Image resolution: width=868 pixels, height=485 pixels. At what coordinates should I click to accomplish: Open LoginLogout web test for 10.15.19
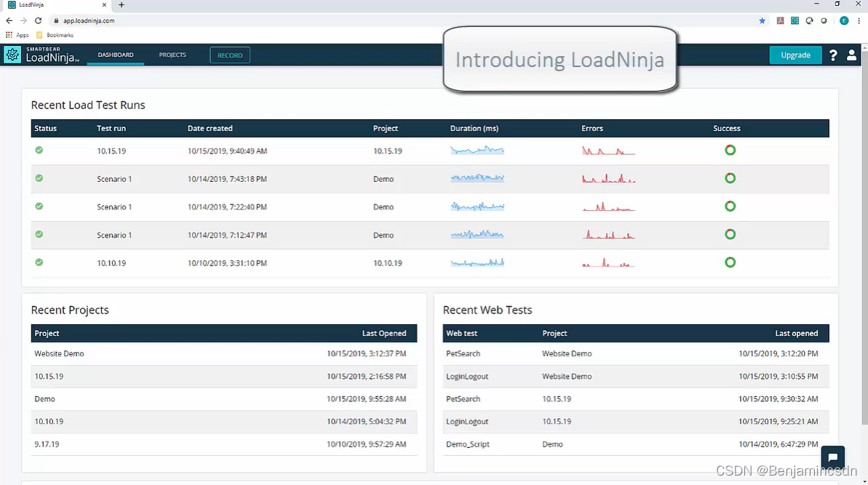click(467, 422)
